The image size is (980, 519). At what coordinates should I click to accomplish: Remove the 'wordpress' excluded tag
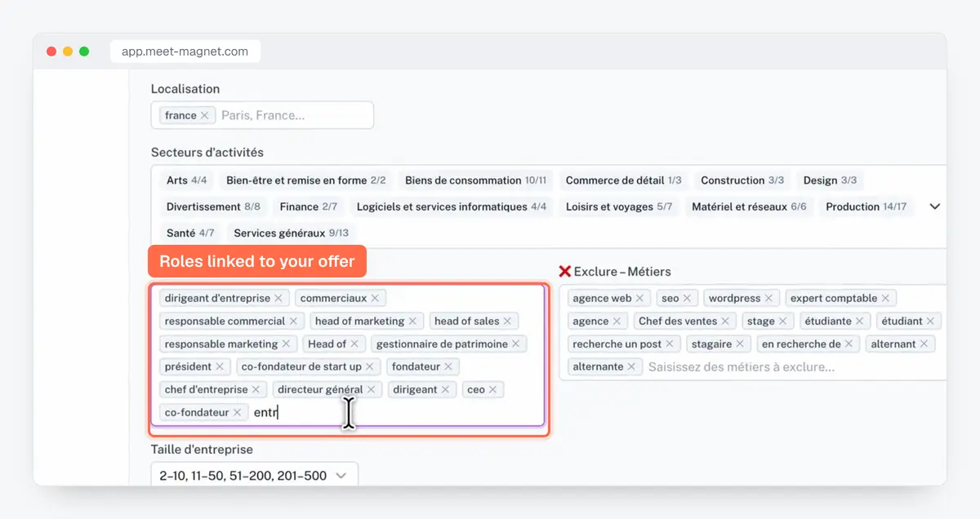pos(768,299)
